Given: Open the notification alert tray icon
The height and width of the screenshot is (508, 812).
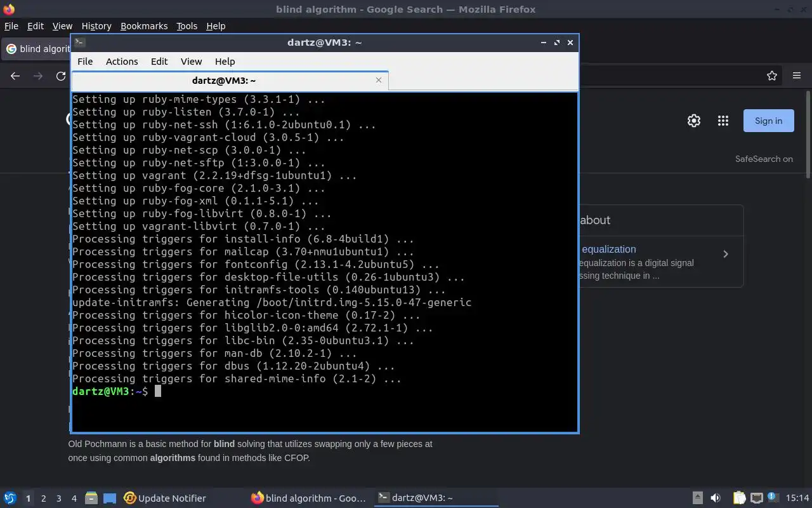Looking at the screenshot, I should [x=772, y=498].
